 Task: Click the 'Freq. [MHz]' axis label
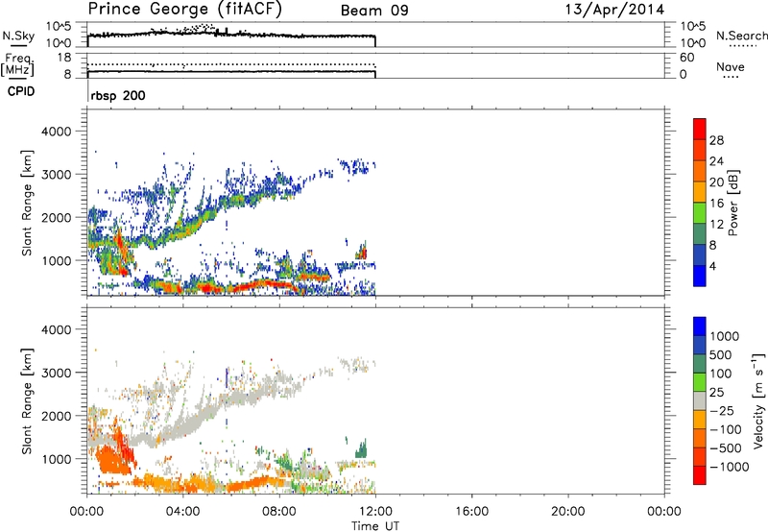point(18,64)
